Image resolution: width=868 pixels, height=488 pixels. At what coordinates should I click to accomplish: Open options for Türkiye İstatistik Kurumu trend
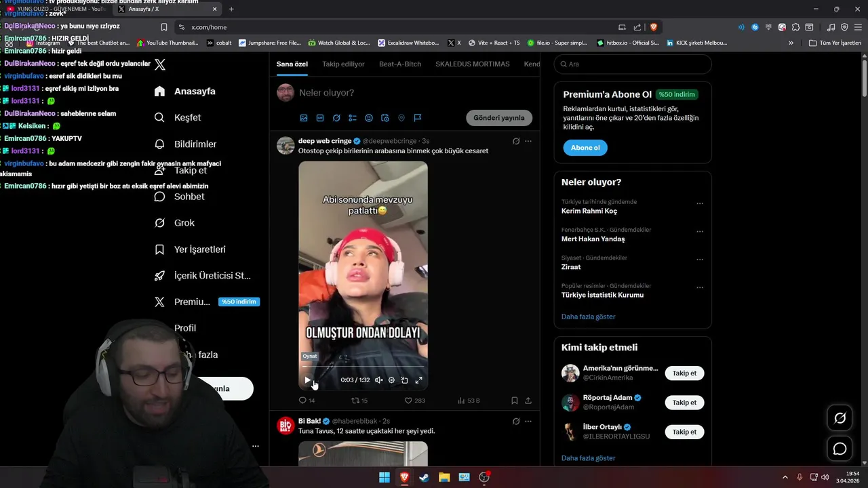click(x=700, y=287)
